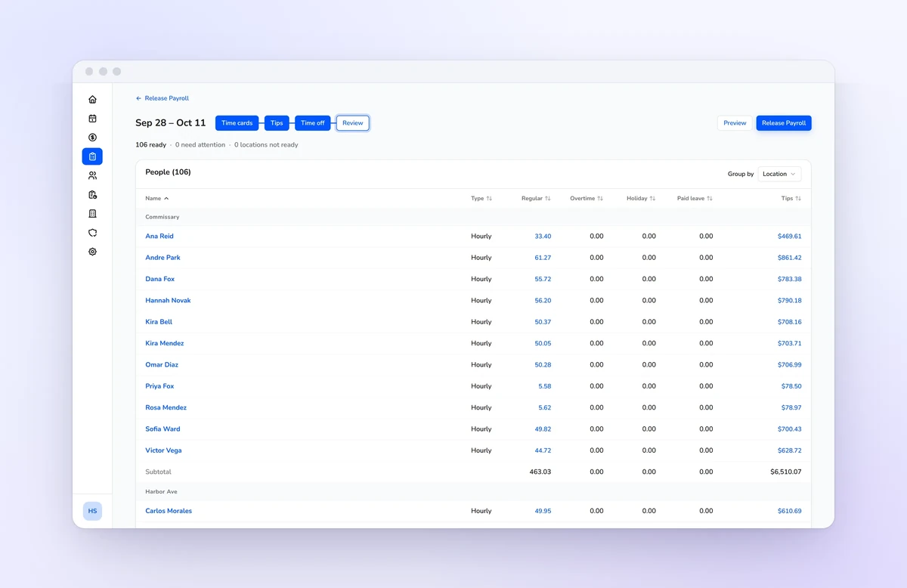Click the subtotal regular hours 463.03
The height and width of the screenshot is (588, 907).
tap(540, 472)
